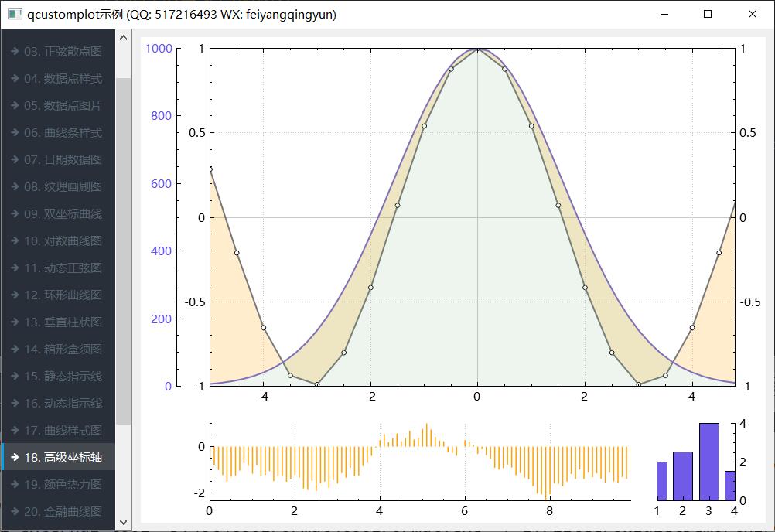Open the 03. 正弦散点图 sidebar item
The height and width of the screenshot is (532, 775).
[x=63, y=51]
